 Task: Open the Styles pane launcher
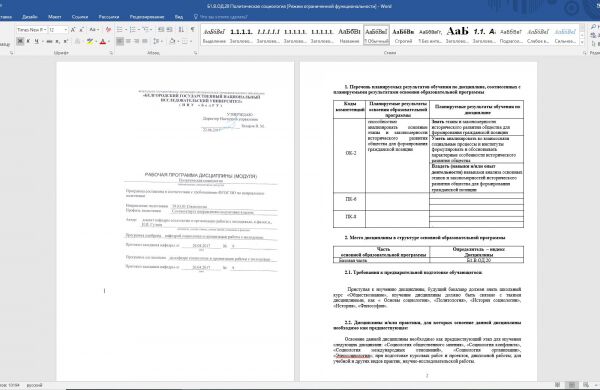point(584,53)
